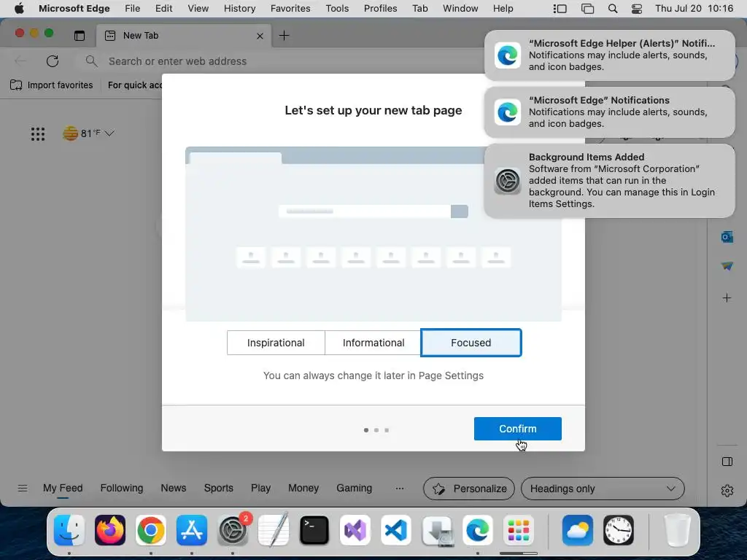Launch Firefox from the Dock
The image size is (747, 560).
pyautogui.click(x=110, y=530)
